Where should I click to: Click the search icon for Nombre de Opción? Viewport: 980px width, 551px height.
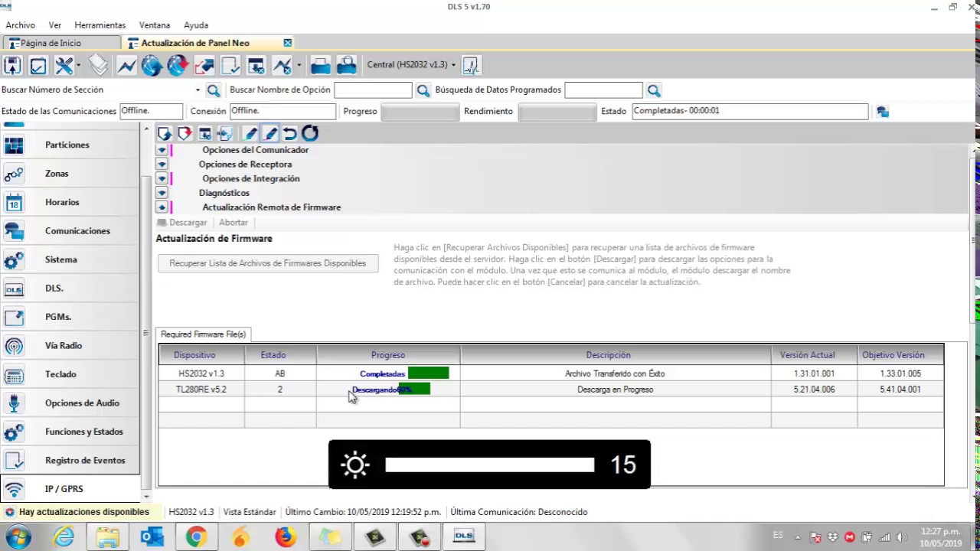(x=423, y=90)
